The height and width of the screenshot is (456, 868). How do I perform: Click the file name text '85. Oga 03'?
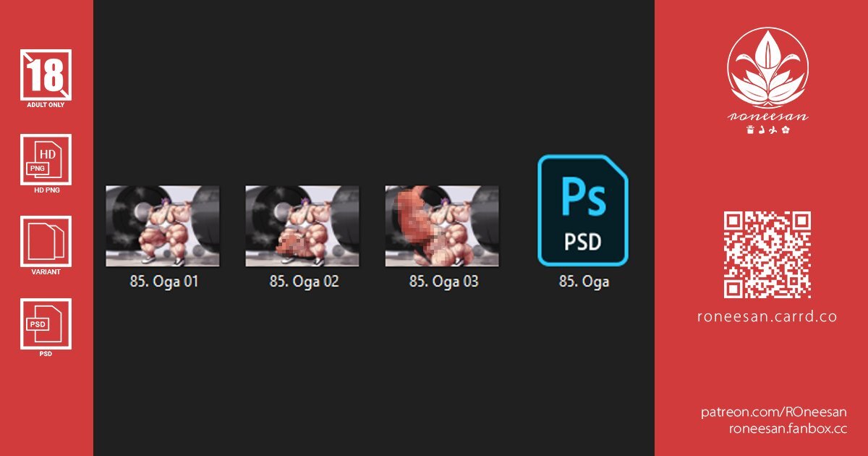tap(443, 282)
